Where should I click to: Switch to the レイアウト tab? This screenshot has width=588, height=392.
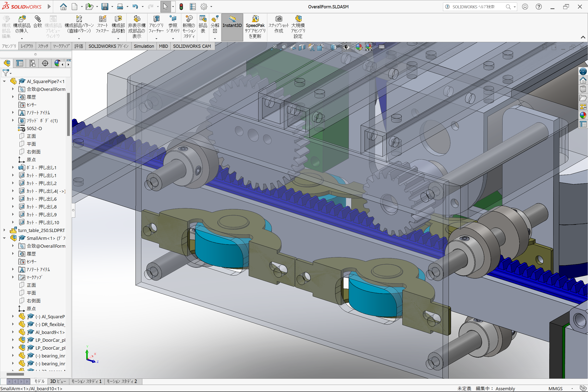pyautogui.click(x=27, y=46)
